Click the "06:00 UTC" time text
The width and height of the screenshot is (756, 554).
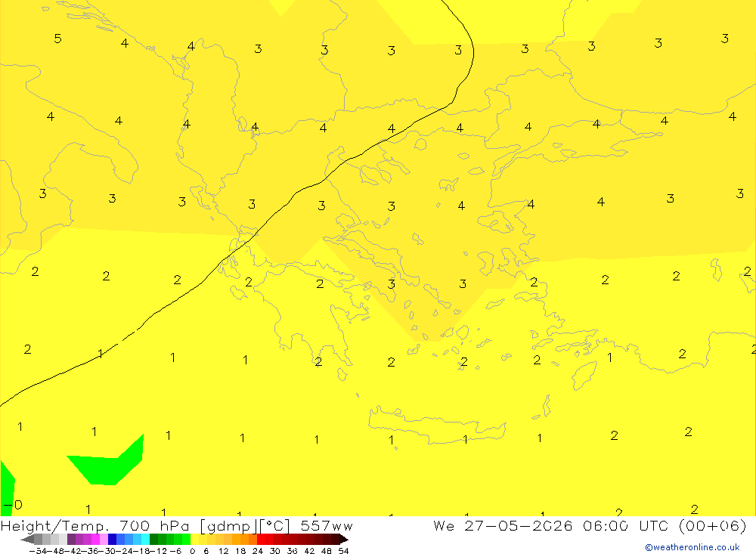pyautogui.click(x=627, y=525)
